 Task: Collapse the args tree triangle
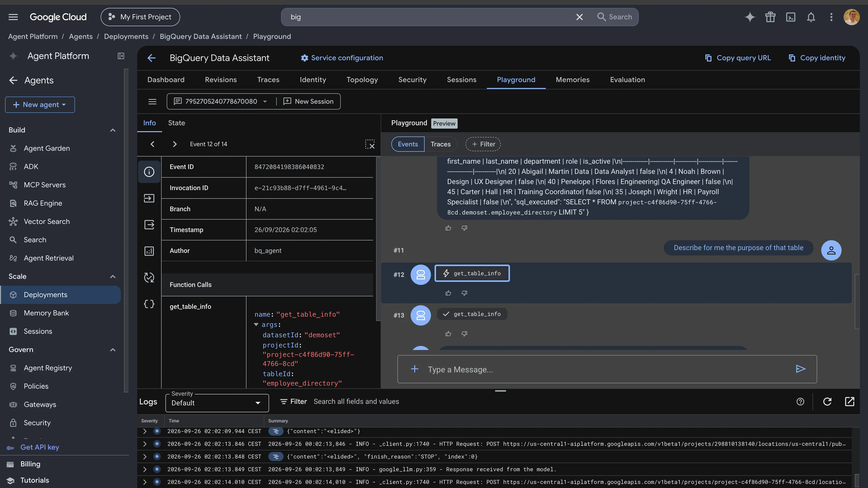coord(256,325)
